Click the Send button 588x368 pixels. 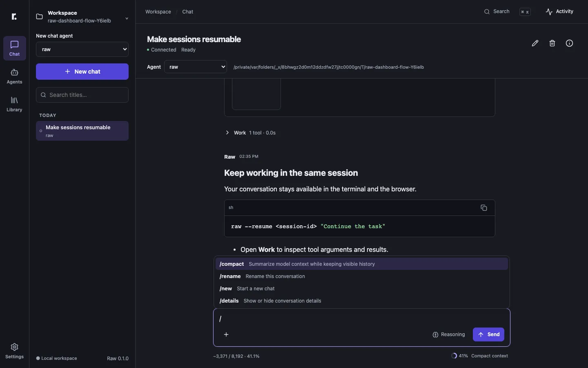click(x=488, y=334)
